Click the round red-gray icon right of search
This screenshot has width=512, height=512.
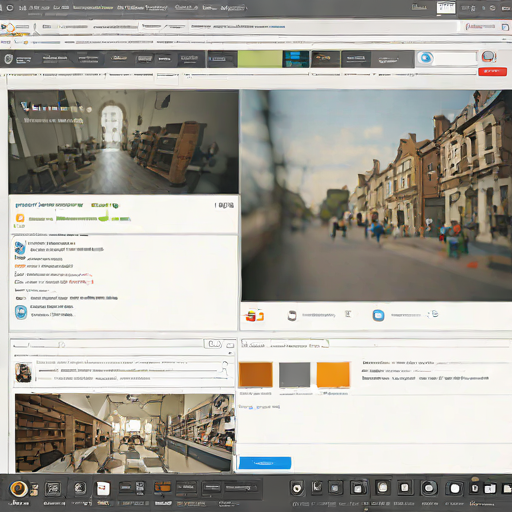pos(488,57)
